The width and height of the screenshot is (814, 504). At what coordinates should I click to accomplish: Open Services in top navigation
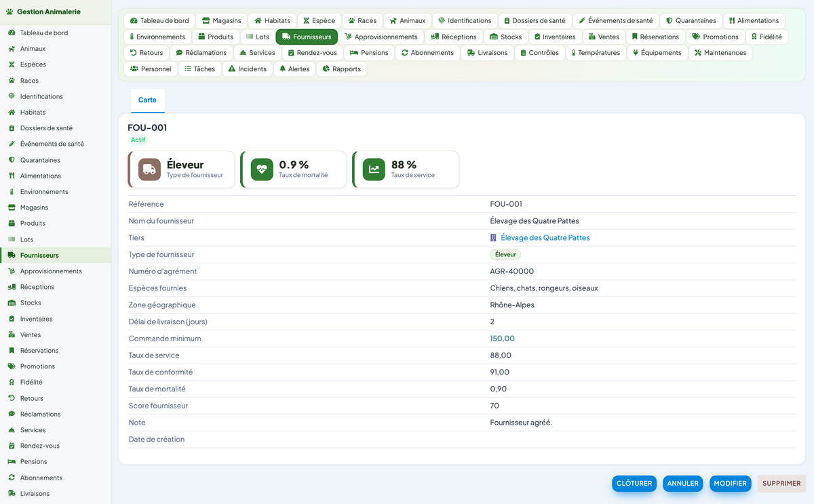coord(257,53)
